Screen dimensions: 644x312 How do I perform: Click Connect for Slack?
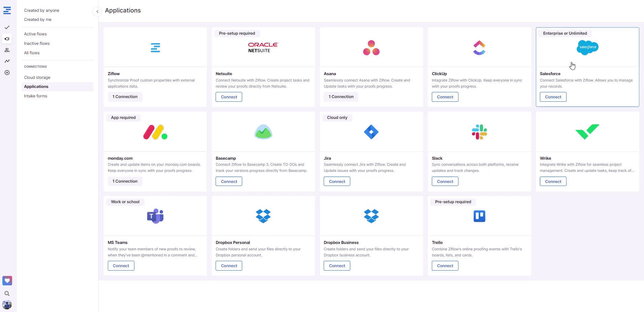tap(445, 182)
